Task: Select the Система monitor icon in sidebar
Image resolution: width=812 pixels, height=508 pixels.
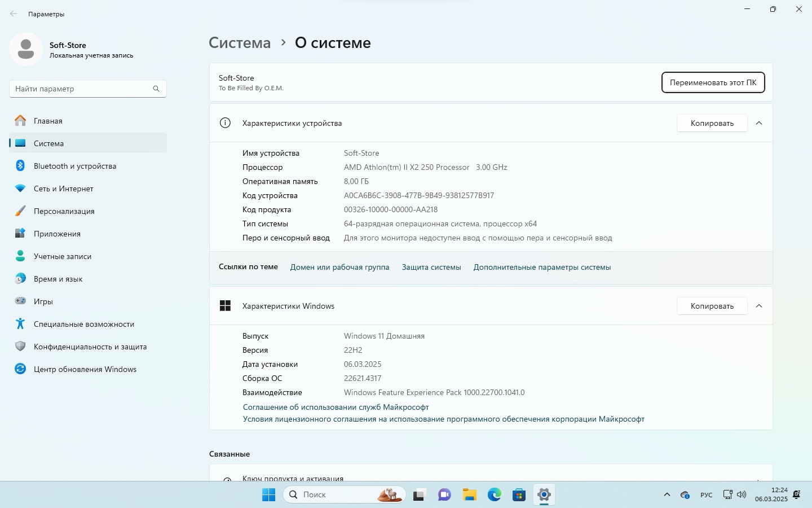Action: point(20,143)
